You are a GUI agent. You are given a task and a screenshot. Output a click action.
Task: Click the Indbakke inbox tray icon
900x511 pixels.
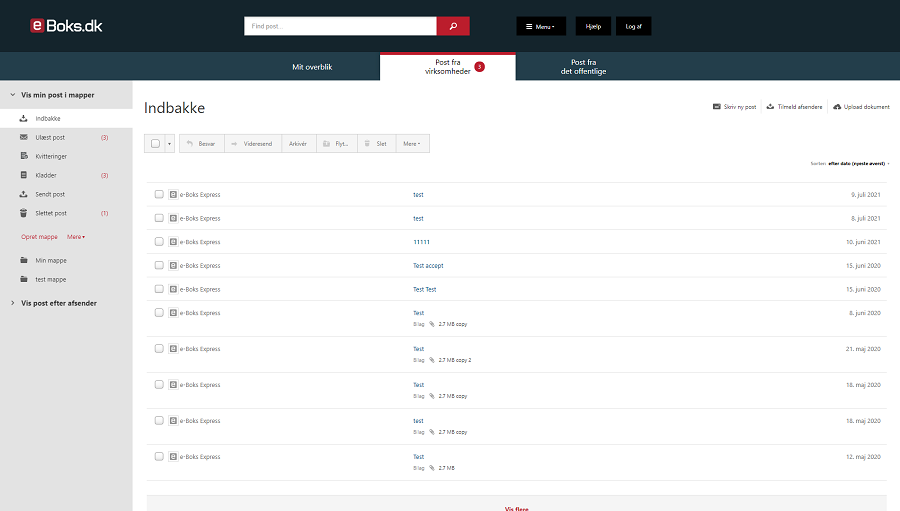[24, 118]
